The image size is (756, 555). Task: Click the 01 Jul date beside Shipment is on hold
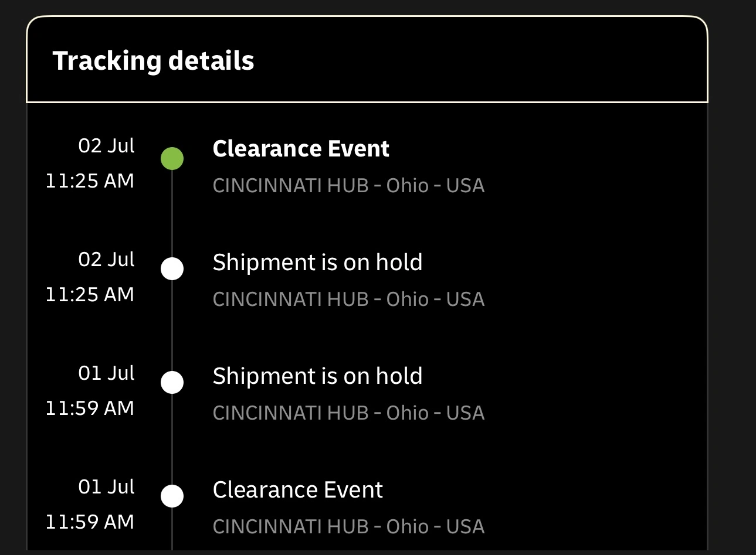pos(106,373)
